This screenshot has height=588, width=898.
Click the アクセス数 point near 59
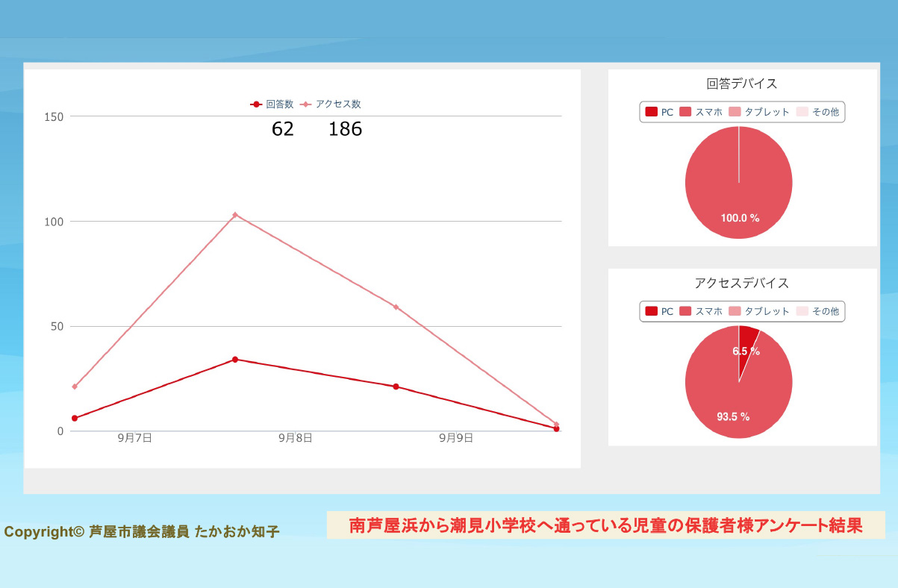coord(396,307)
